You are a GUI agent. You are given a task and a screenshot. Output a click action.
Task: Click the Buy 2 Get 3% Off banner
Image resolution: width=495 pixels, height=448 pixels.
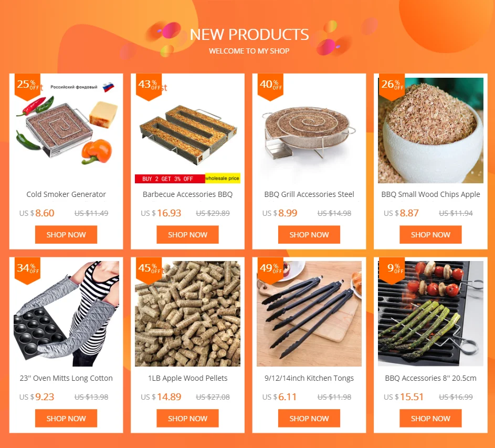[170, 179]
